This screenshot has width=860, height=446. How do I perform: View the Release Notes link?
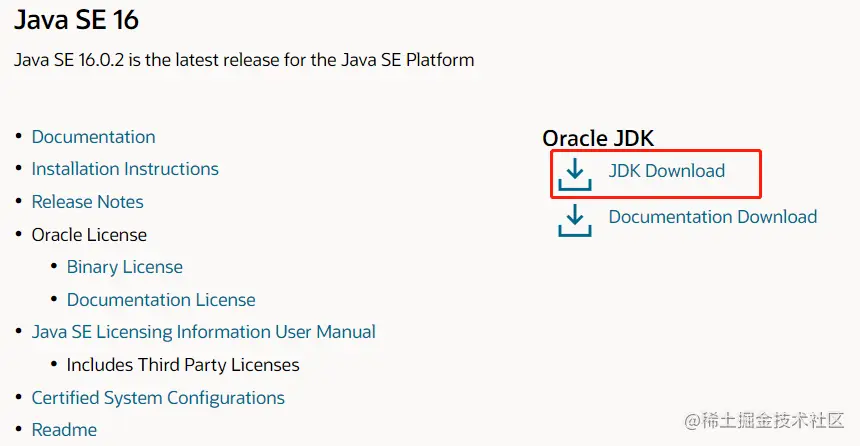(x=87, y=202)
